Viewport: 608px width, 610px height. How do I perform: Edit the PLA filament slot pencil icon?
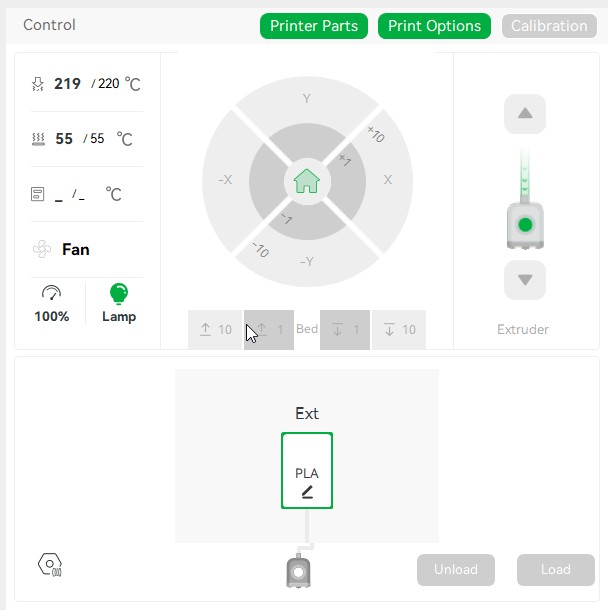307,492
